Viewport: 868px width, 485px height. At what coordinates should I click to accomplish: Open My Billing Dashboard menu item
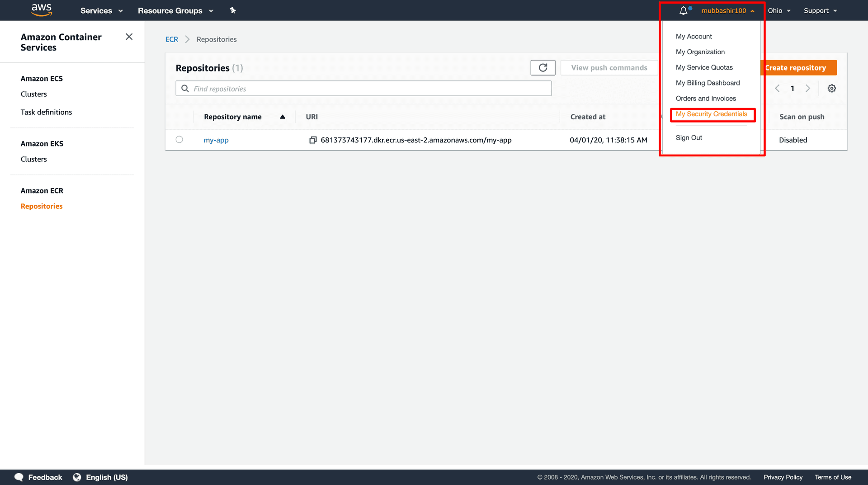pos(708,83)
